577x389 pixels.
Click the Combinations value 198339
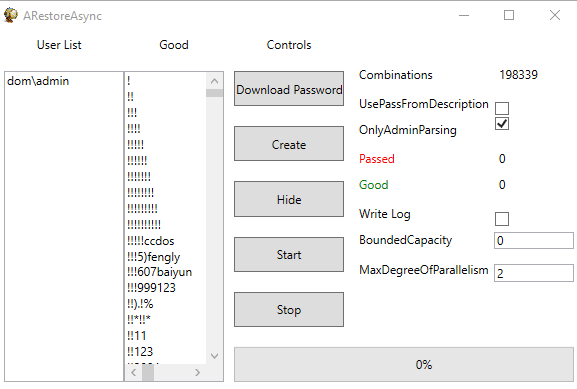[518, 75]
